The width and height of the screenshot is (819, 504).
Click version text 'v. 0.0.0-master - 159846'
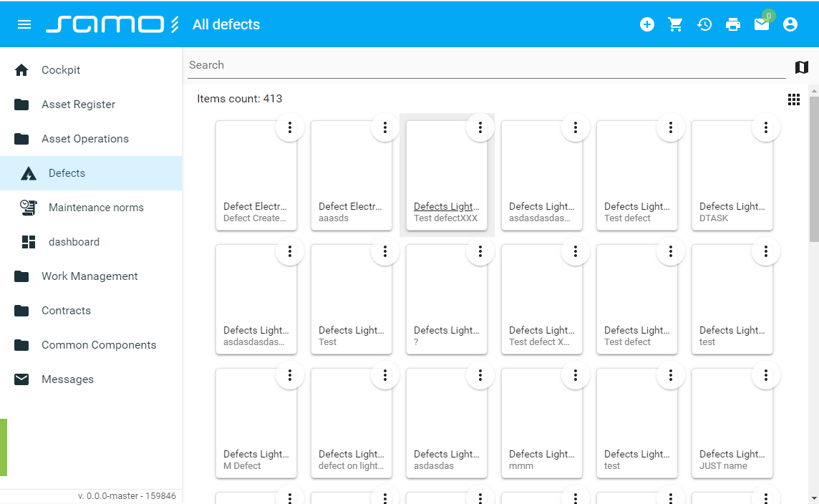[127, 495]
